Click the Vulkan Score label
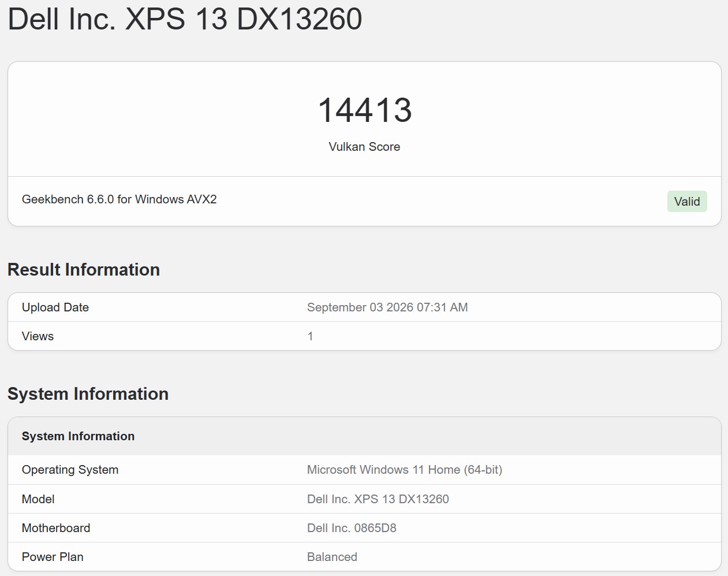Image resolution: width=728 pixels, height=576 pixels. [x=364, y=147]
